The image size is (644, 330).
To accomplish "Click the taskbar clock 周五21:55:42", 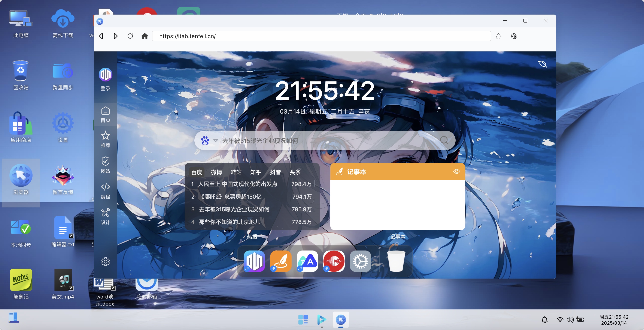I will (614, 320).
